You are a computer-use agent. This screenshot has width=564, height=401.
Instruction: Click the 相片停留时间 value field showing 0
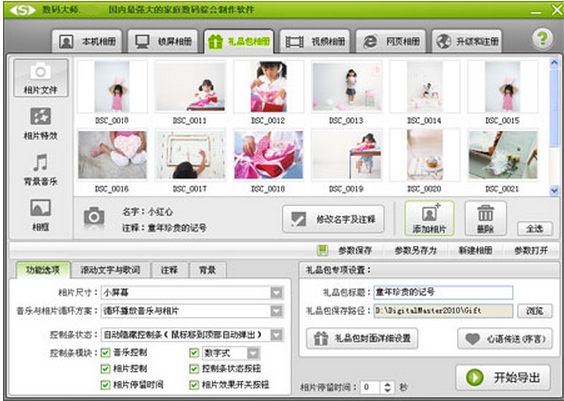(370, 387)
